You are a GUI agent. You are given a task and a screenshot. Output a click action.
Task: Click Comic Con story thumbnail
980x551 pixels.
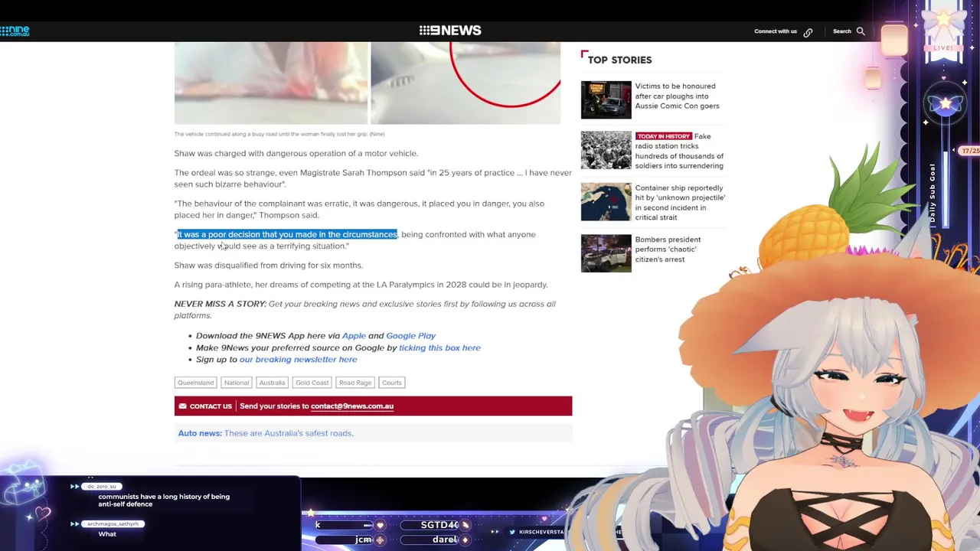coord(606,99)
